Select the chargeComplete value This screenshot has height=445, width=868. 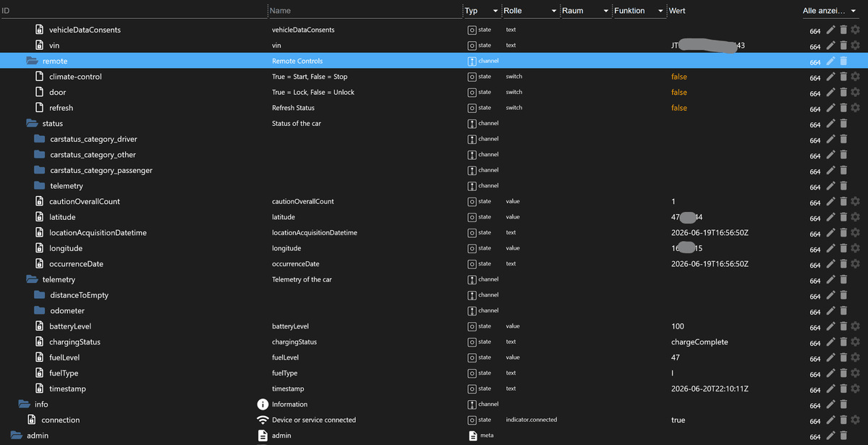(x=699, y=342)
